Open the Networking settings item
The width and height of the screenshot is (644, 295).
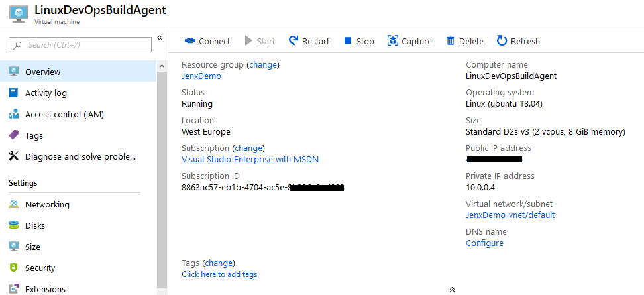pos(78,204)
